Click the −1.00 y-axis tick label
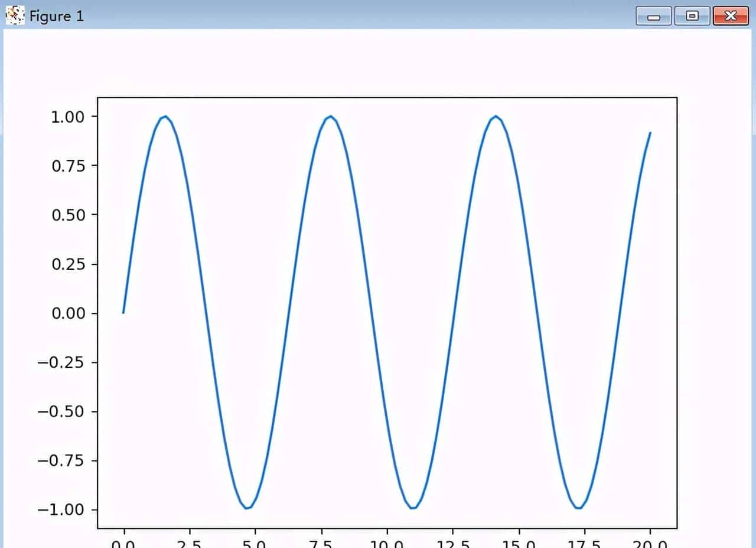The height and width of the screenshot is (548, 756). click(61, 510)
